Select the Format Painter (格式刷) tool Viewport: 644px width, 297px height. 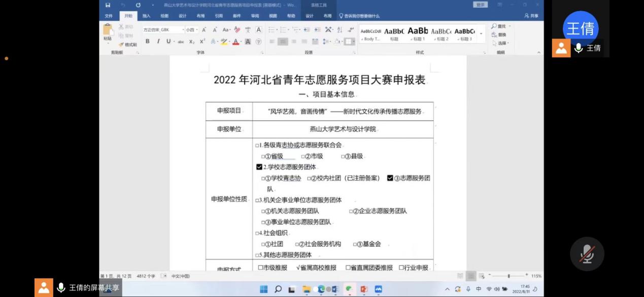127,45
